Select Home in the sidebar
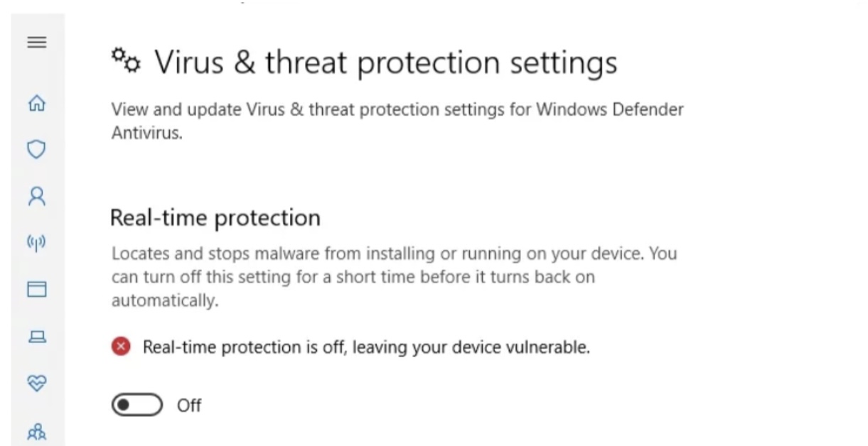 tap(36, 103)
